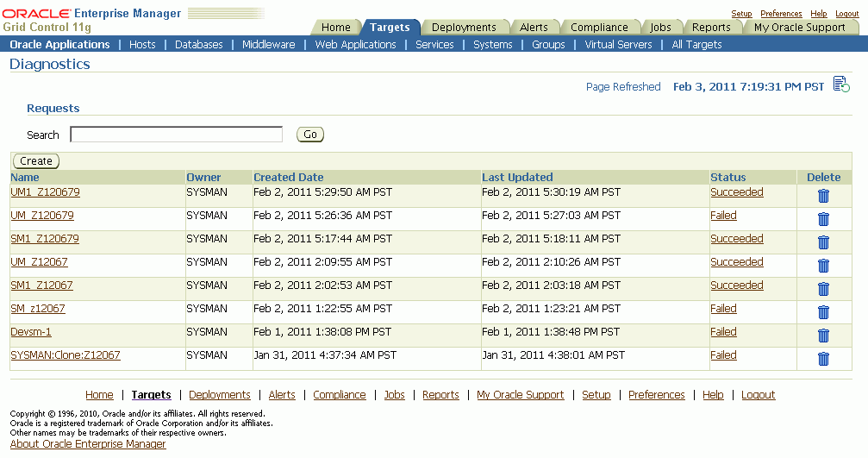
Task: View Failed status of SYSMAN:Clone:Z12067
Action: [723, 355]
